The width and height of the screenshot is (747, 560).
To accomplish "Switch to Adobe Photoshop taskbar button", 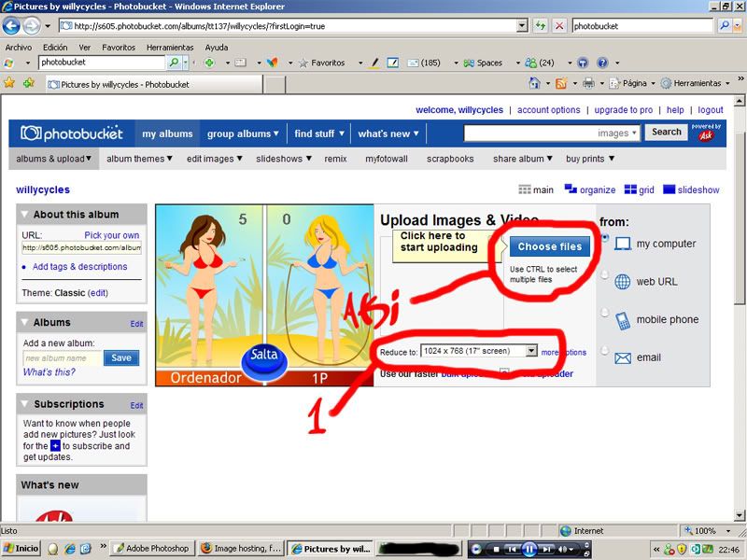I will coord(153,549).
